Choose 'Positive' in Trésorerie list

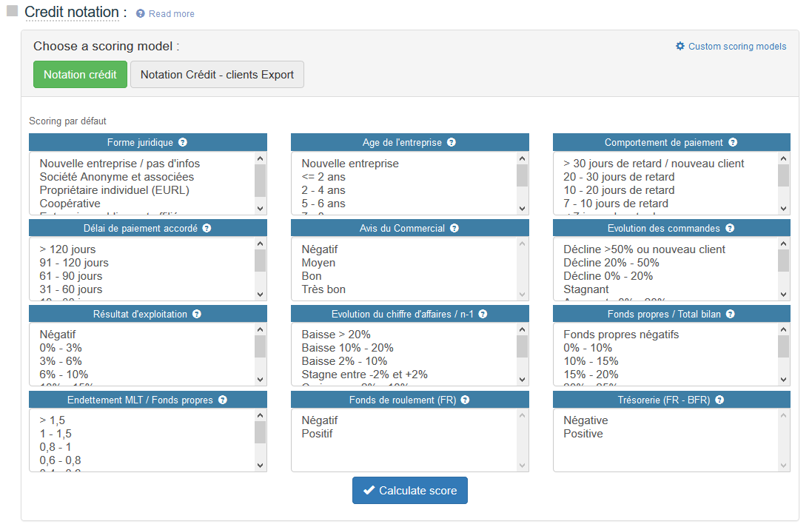583,434
